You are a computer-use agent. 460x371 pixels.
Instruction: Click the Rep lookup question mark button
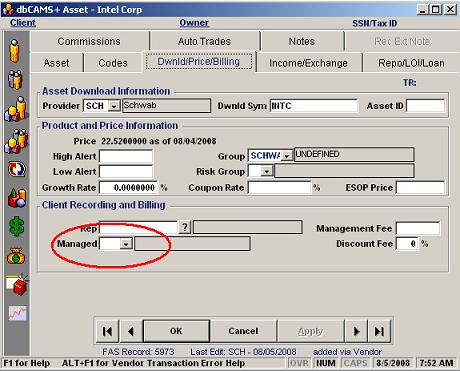click(x=185, y=227)
